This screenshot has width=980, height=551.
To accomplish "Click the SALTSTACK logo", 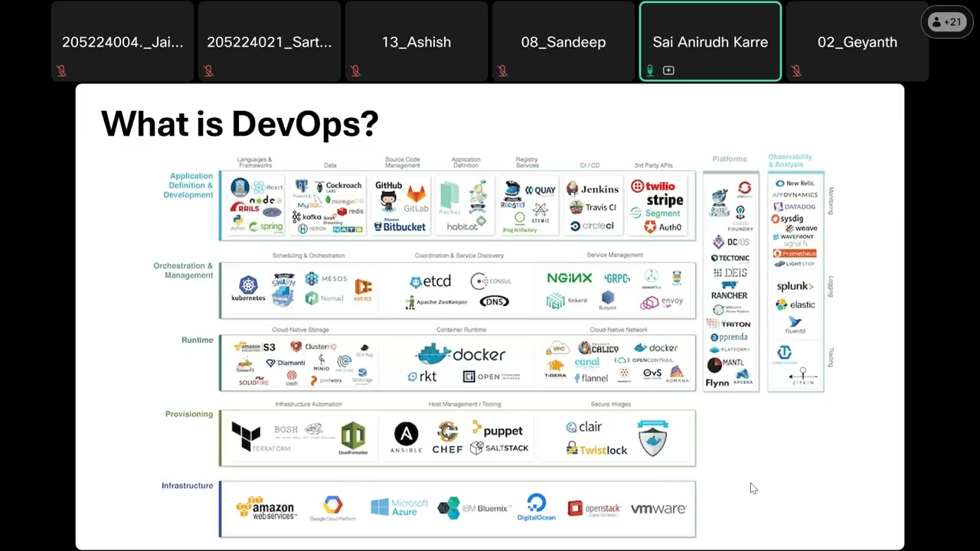I will [x=499, y=448].
